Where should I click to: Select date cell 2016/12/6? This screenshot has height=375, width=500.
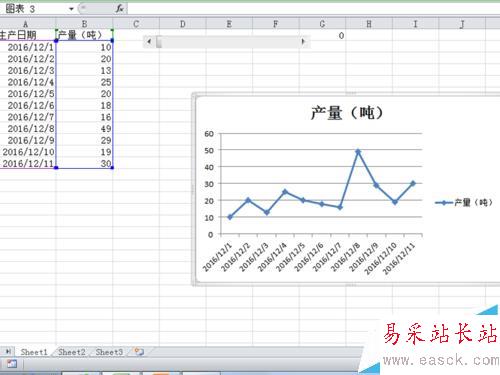click(x=28, y=105)
